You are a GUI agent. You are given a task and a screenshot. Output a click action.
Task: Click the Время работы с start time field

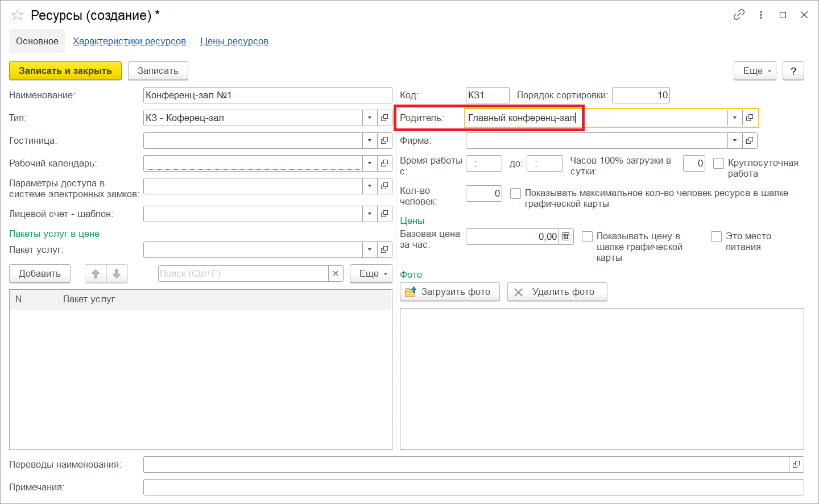(484, 163)
